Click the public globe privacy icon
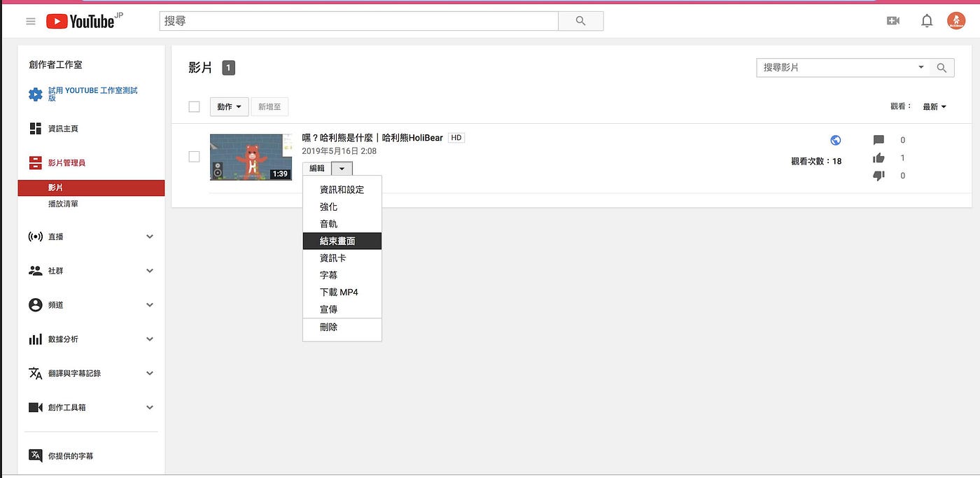The height and width of the screenshot is (478, 980). point(835,140)
